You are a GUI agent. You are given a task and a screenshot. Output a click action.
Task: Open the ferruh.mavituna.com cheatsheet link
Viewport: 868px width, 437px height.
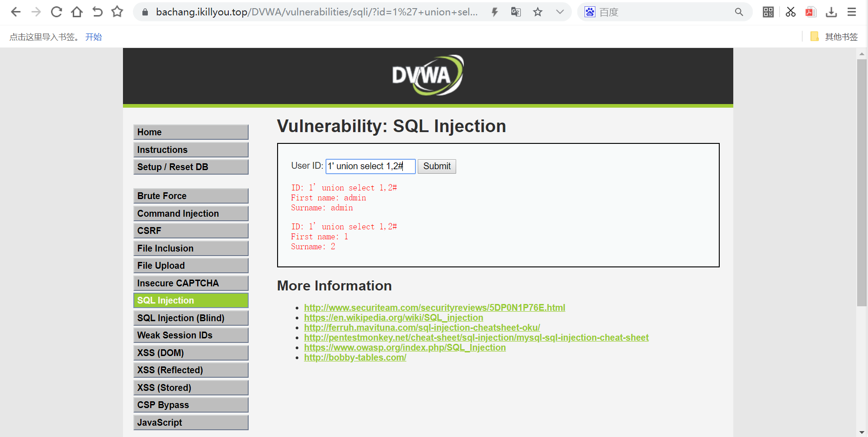point(422,328)
